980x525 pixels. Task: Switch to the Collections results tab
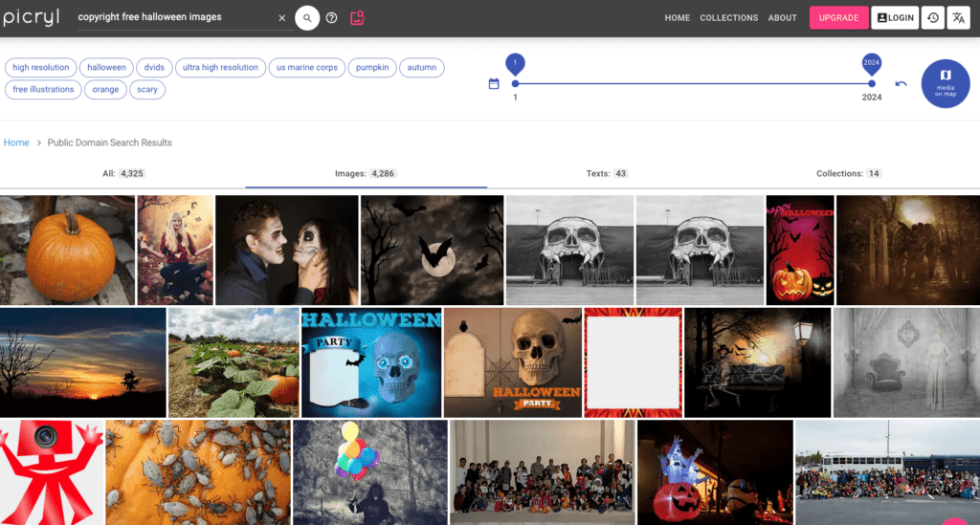pos(848,174)
